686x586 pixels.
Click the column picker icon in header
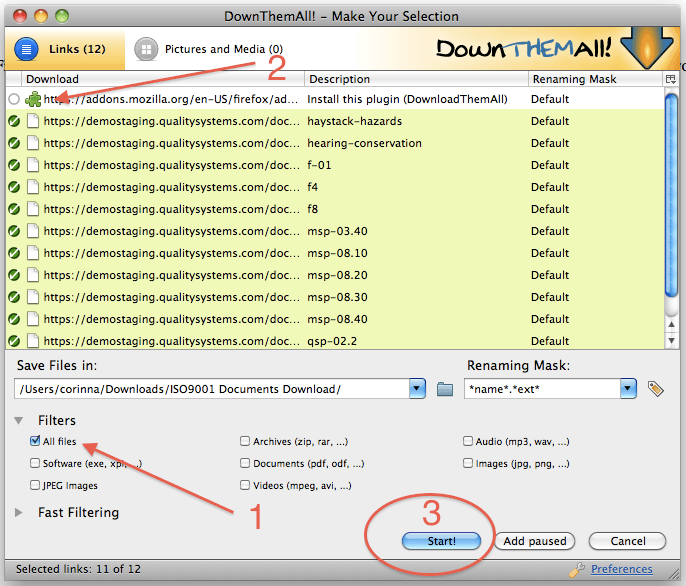click(x=670, y=79)
